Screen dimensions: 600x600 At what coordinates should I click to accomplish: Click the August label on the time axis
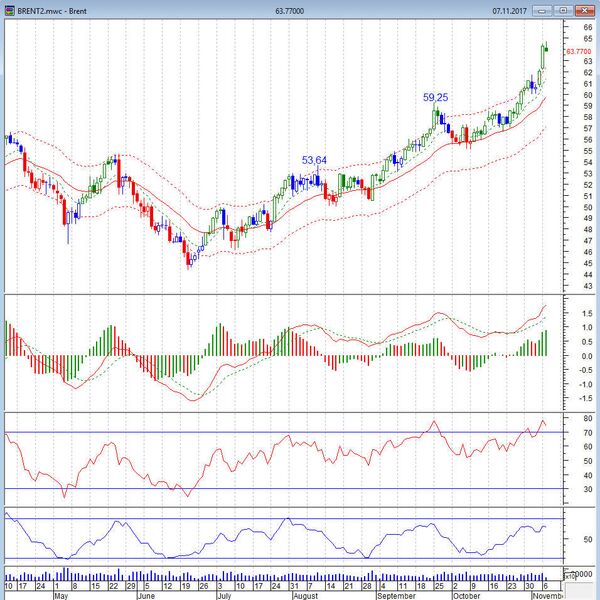305,594
